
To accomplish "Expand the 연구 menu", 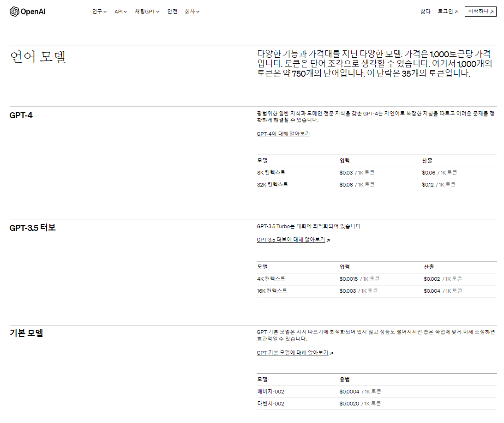I will (x=99, y=12).
